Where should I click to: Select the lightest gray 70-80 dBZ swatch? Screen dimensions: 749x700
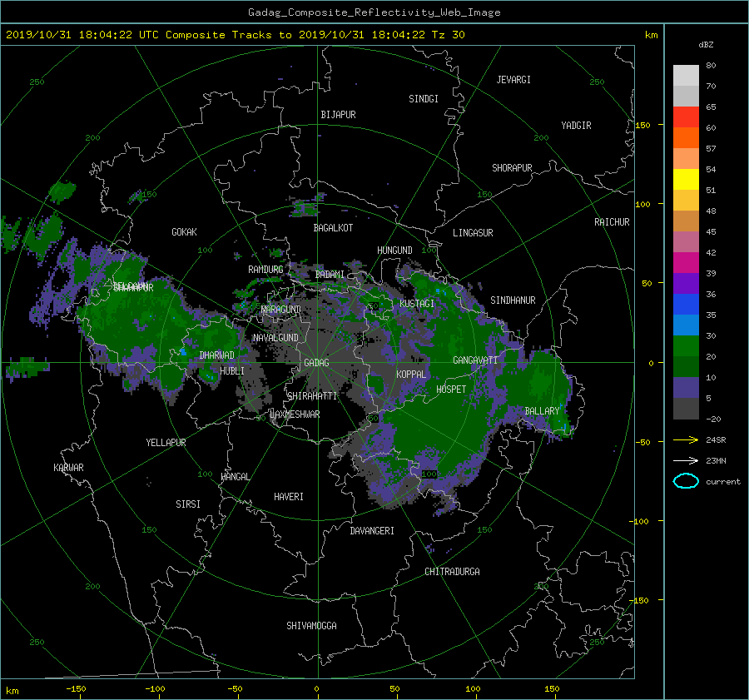(x=686, y=76)
